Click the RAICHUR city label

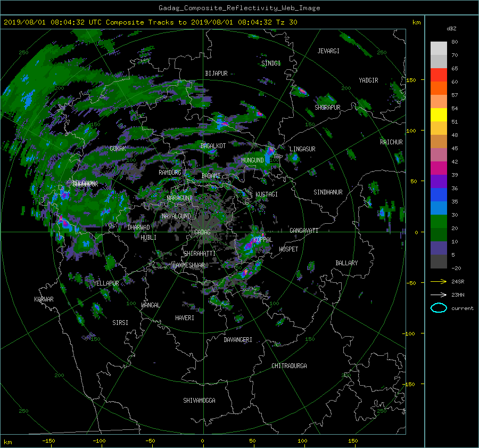tap(391, 142)
